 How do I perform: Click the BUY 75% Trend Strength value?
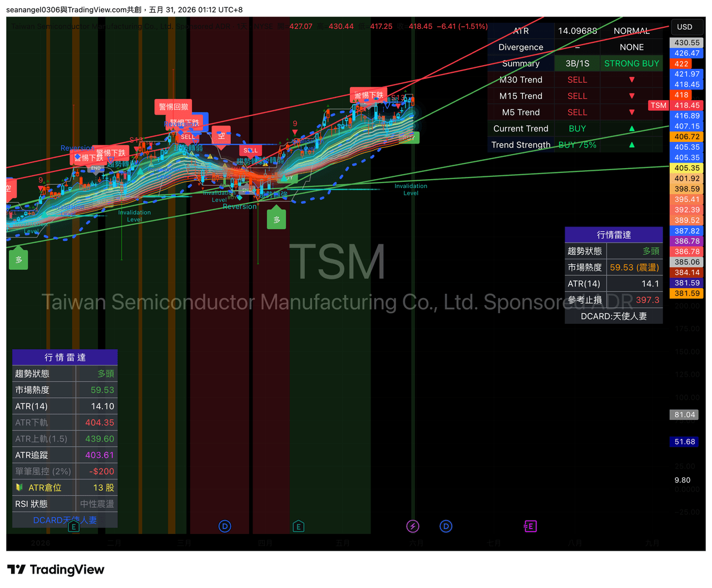[577, 145]
